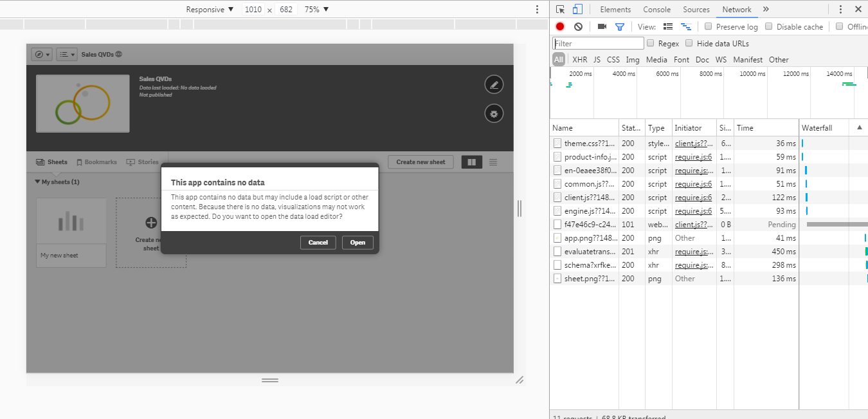Click the clear network log icon
The width and height of the screenshot is (868, 419).
tap(577, 26)
